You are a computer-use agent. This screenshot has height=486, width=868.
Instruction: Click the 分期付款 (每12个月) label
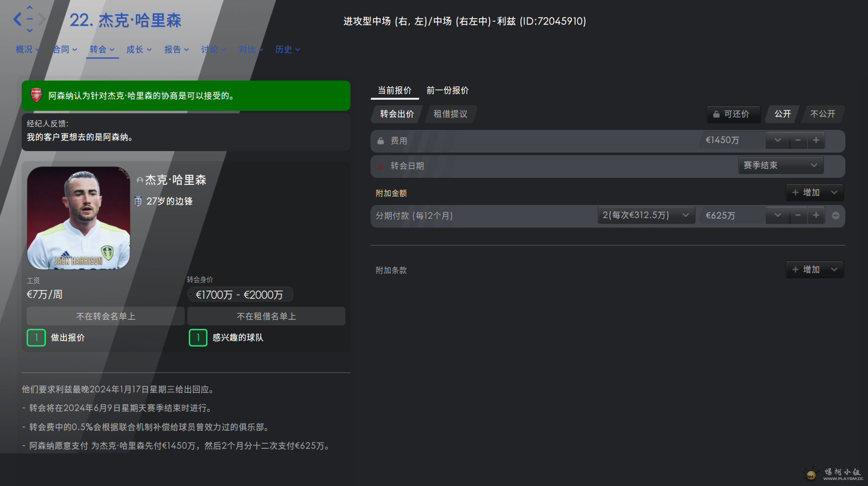(x=414, y=216)
